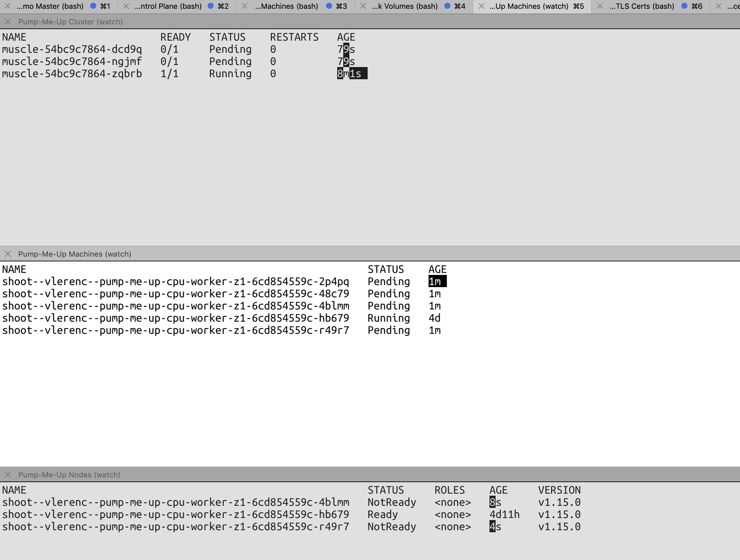Switch to the mo Master bash tab
Viewport: 740px width, 560px height.
coord(50,6)
